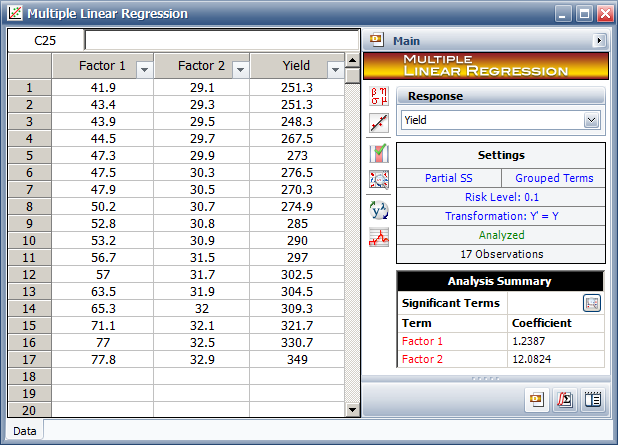Image resolution: width=618 pixels, height=445 pixels.
Task: Click the Significant Terms label
Action: pyautogui.click(x=451, y=303)
